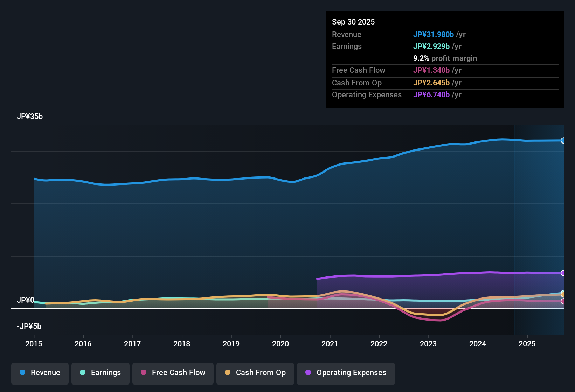The width and height of the screenshot is (575, 392).
Task: Click the orange Cash From Op legend dot
Action: click(x=228, y=373)
